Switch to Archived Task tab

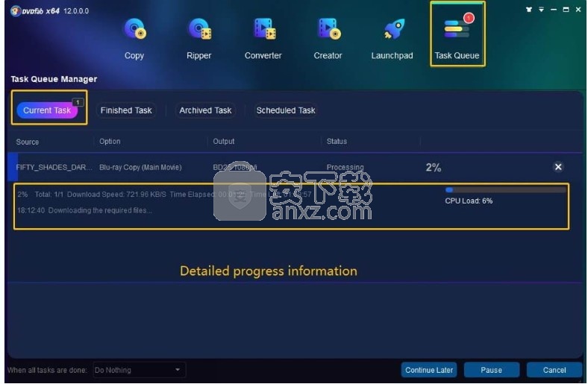click(205, 110)
